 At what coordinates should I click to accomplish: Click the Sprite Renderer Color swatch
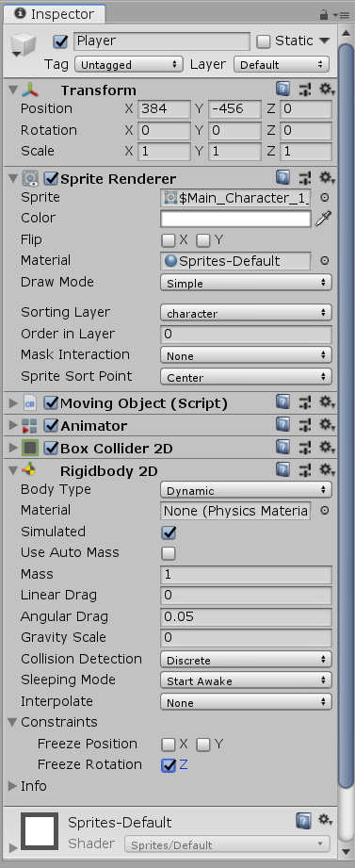235,219
